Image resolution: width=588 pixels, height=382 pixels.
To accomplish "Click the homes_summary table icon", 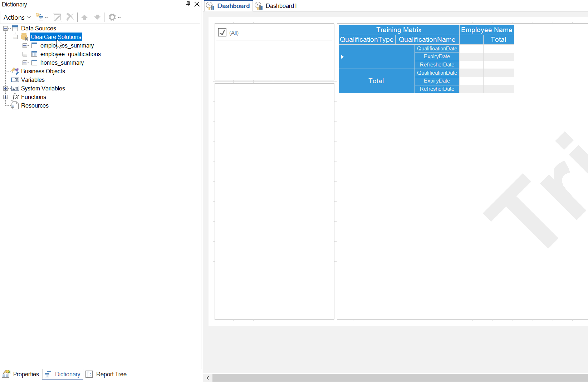I will [34, 63].
